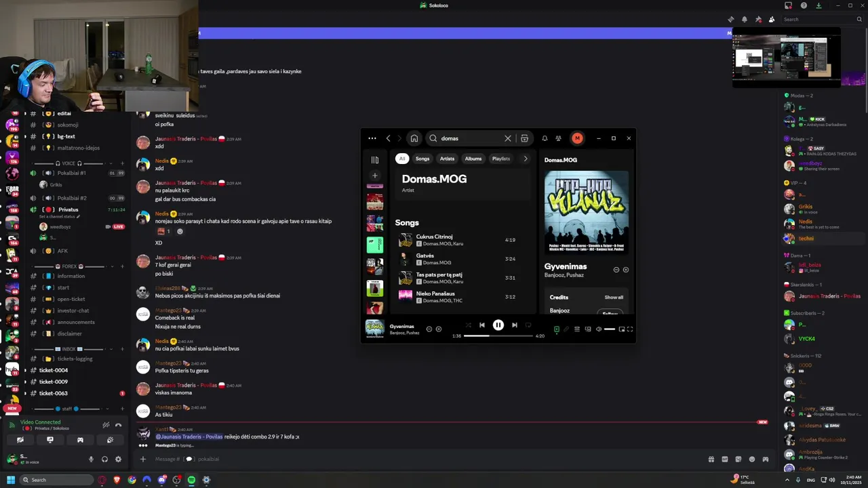Image resolution: width=868 pixels, height=488 pixels.
Task: Select the All filter chip
Action: (402, 159)
